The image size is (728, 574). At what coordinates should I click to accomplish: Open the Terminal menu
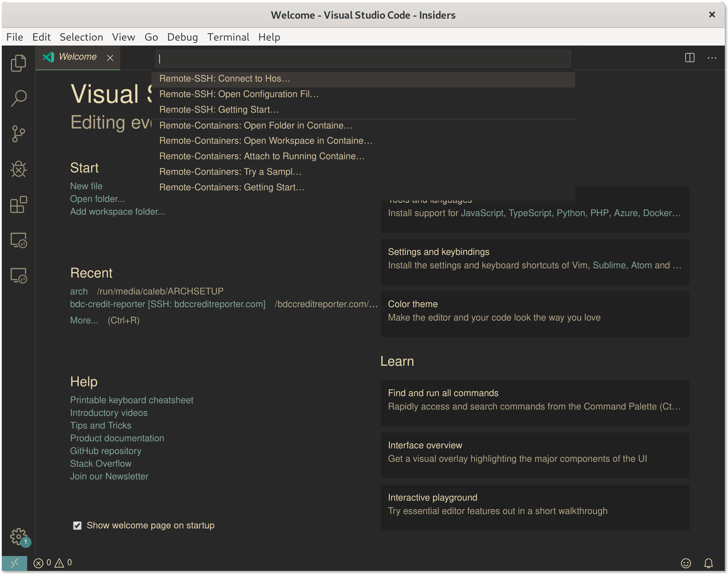pos(228,37)
